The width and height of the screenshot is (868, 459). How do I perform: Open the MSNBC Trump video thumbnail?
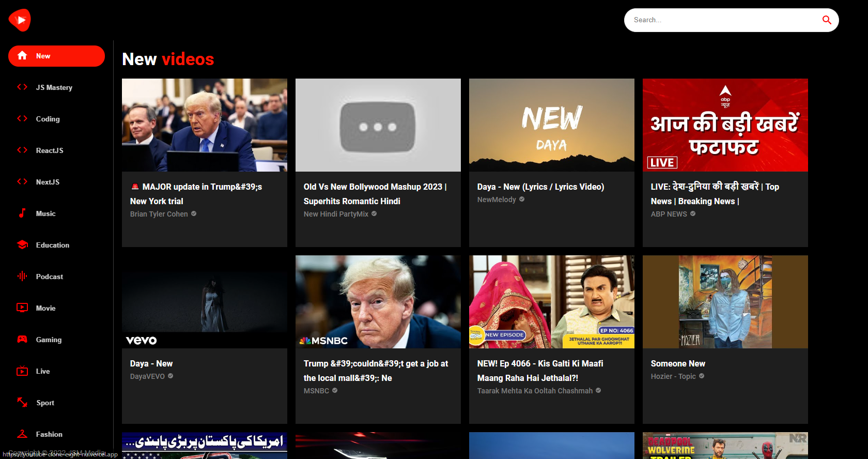(378, 302)
